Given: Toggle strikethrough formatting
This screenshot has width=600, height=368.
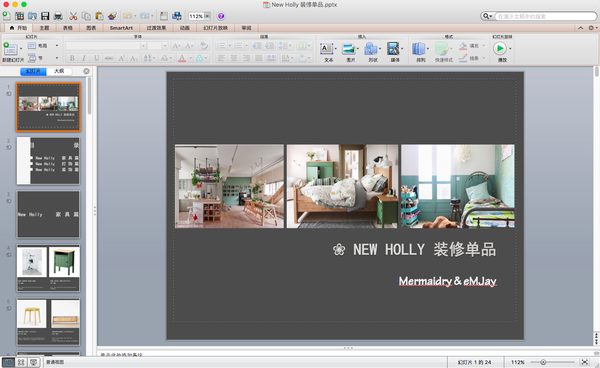Looking at the screenshot, I should 109,58.
